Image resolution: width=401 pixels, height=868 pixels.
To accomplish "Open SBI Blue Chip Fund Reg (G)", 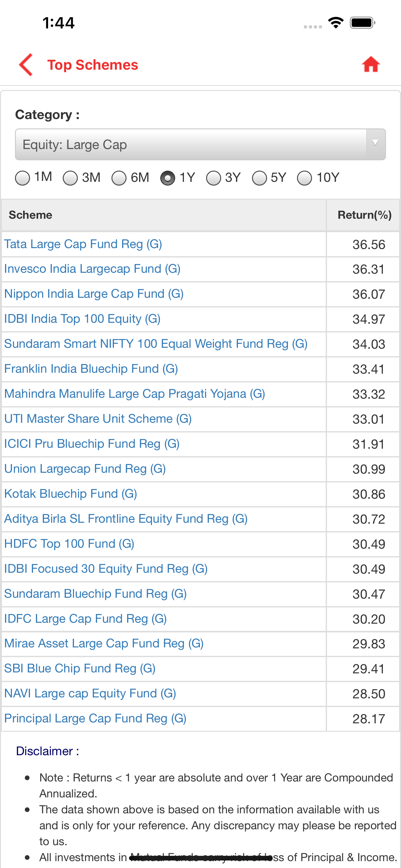I will [80, 668].
